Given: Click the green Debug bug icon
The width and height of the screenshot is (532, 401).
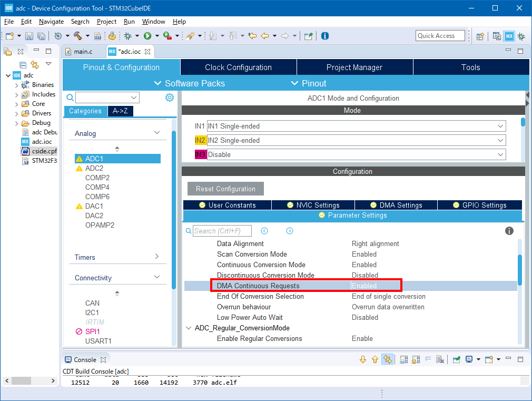Looking at the screenshot, I should point(128,36).
